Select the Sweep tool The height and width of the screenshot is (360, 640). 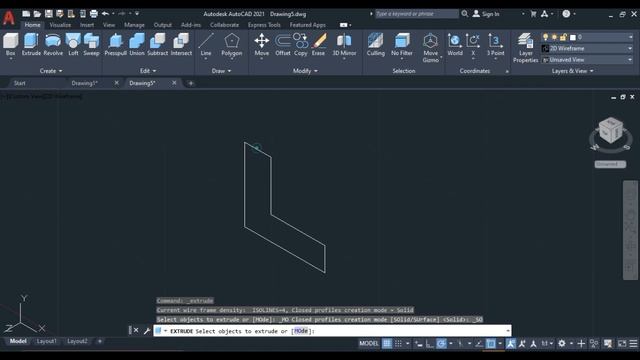click(91, 44)
